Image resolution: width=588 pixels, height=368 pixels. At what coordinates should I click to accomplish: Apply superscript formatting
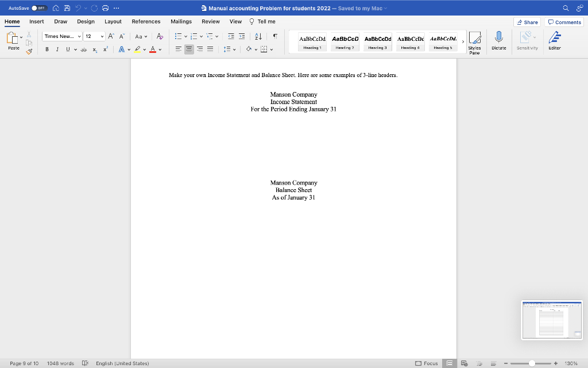tap(106, 49)
